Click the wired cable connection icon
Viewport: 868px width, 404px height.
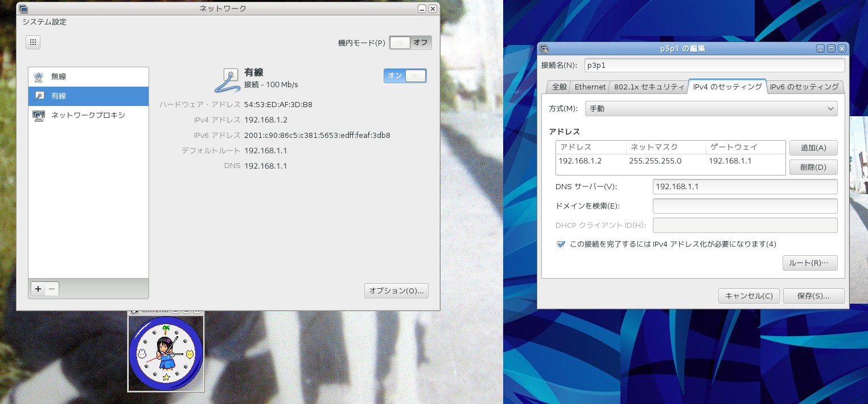coord(227,80)
